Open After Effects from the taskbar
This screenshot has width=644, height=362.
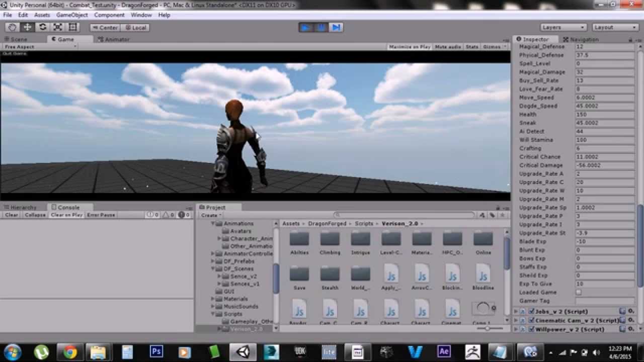point(444,352)
